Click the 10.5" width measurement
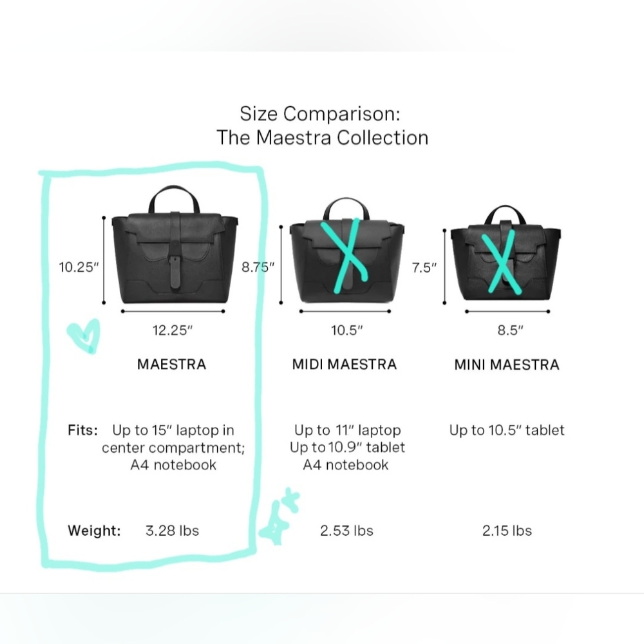Screen dimensions: 644x644 coord(347,330)
